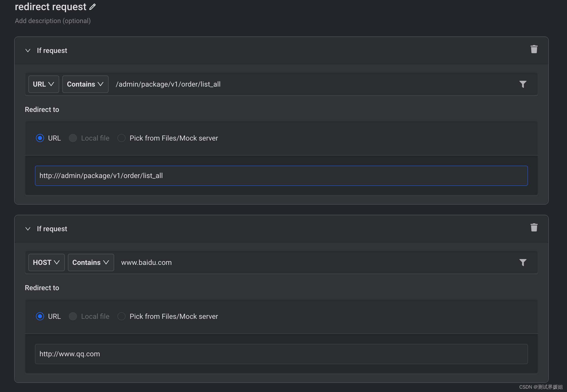This screenshot has height=392, width=567.
Task: Open the Contains operator dropdown in second rule
Action: click(x=91, y=262)
